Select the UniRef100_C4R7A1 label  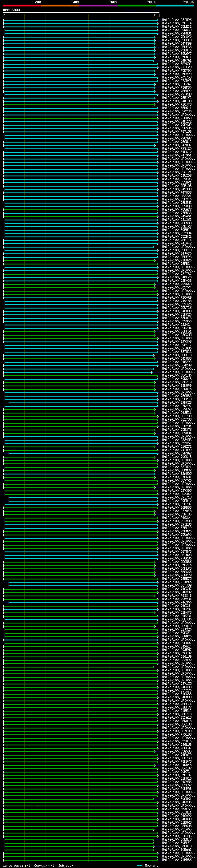pyautogui.click(x=177, y=61)
